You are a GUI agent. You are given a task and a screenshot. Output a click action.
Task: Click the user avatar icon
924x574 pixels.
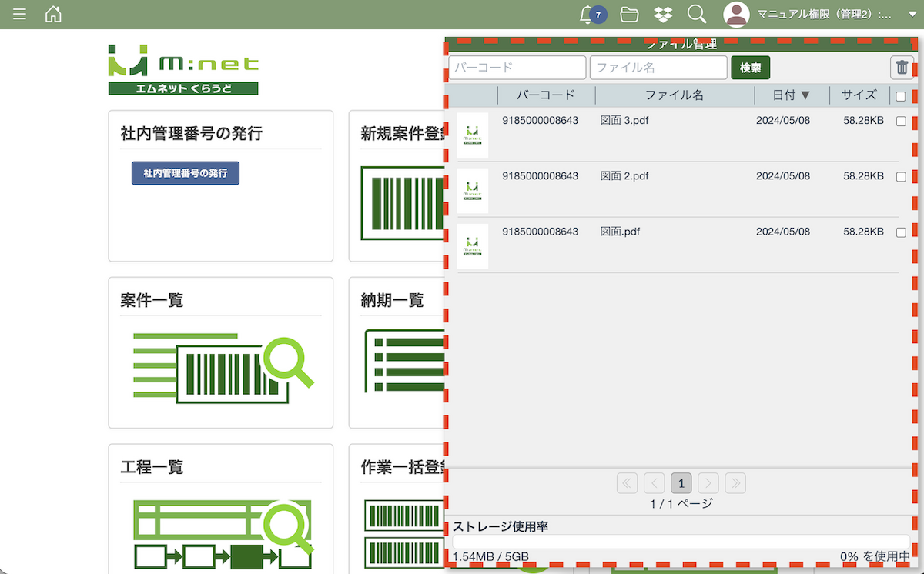click(x=736, y=15)
